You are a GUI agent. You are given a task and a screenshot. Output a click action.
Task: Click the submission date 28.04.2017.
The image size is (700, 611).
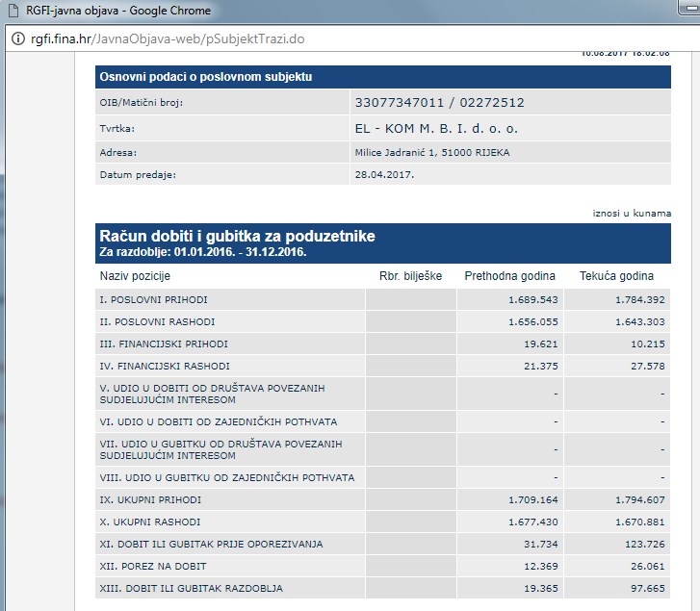point(386,174)
